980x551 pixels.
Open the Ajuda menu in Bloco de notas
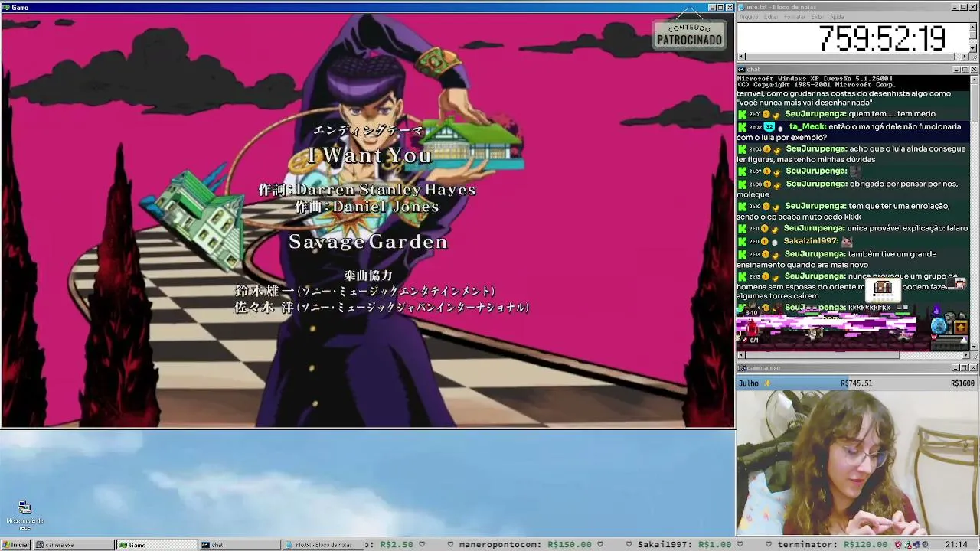(x=837, y=17)
